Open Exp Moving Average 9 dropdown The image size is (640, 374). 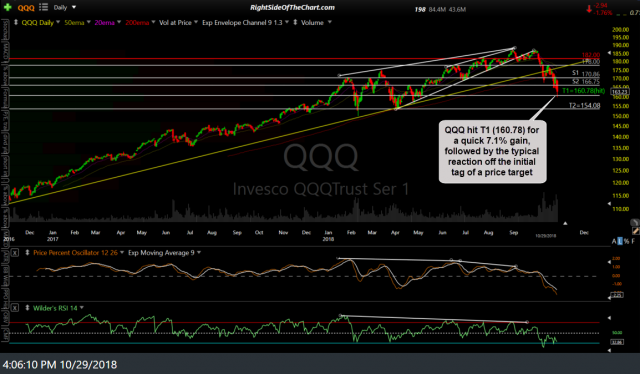point(199,253)
